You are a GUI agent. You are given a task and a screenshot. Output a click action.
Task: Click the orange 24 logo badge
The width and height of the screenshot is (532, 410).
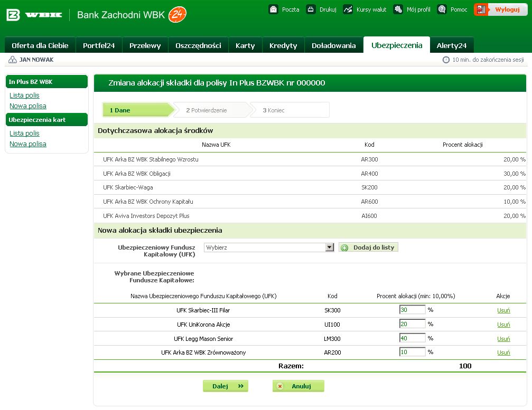point(178,15)
